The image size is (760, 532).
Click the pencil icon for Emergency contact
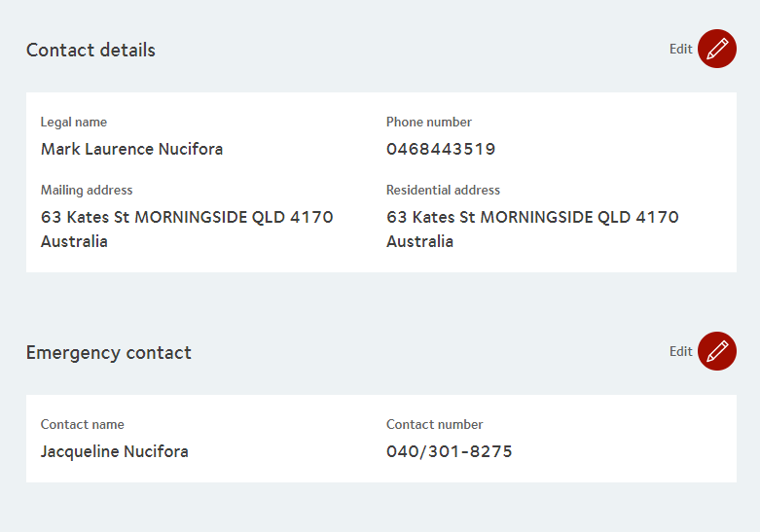(717, 351)
